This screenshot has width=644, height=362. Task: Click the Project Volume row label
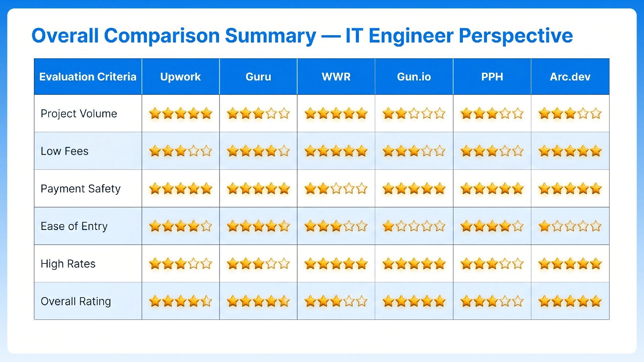(x=79, y=114)
